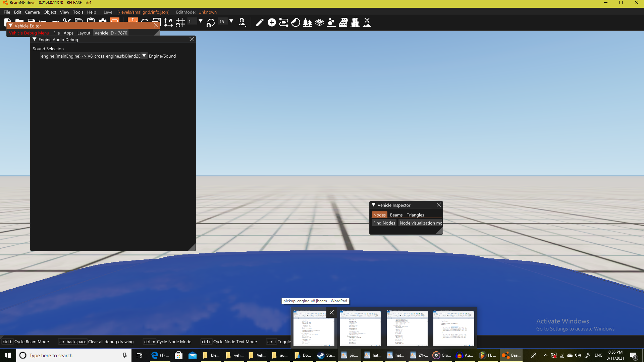Collapse the Vehicle Editor window triangle
Viewport: 644px width, 362px height.
[x=11, y=25]
